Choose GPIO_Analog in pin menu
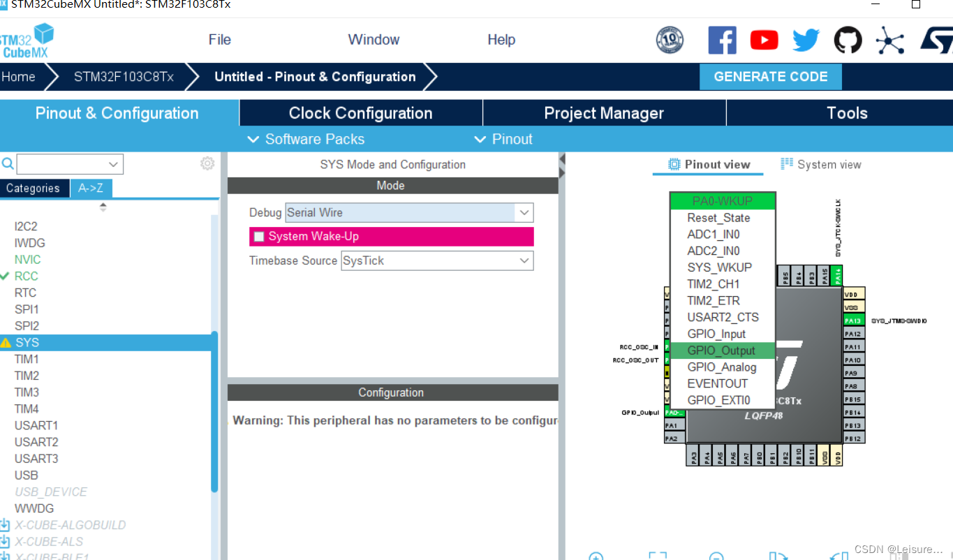This screenshot has height=560, width=953. click(x=722, y=367)
